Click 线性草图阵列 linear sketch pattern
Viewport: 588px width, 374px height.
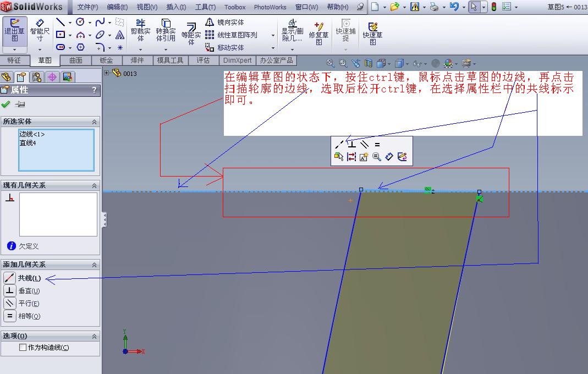[x=232, y=35]
